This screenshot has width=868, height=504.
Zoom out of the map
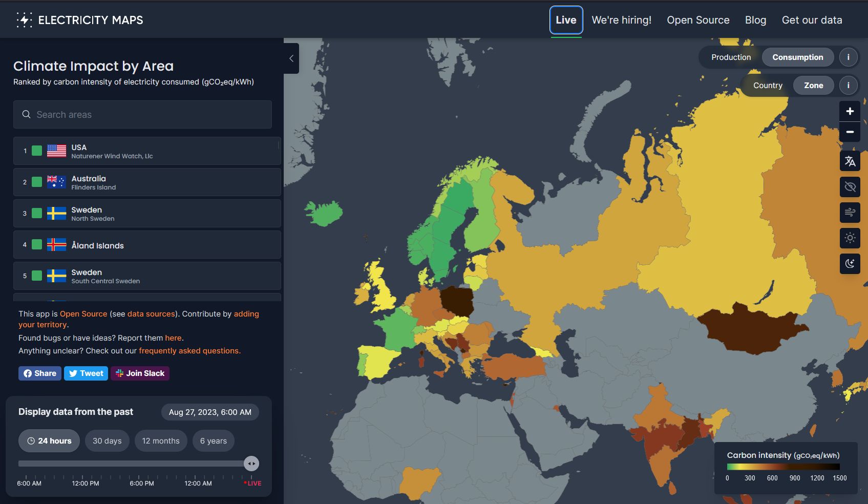coord(850,132)
